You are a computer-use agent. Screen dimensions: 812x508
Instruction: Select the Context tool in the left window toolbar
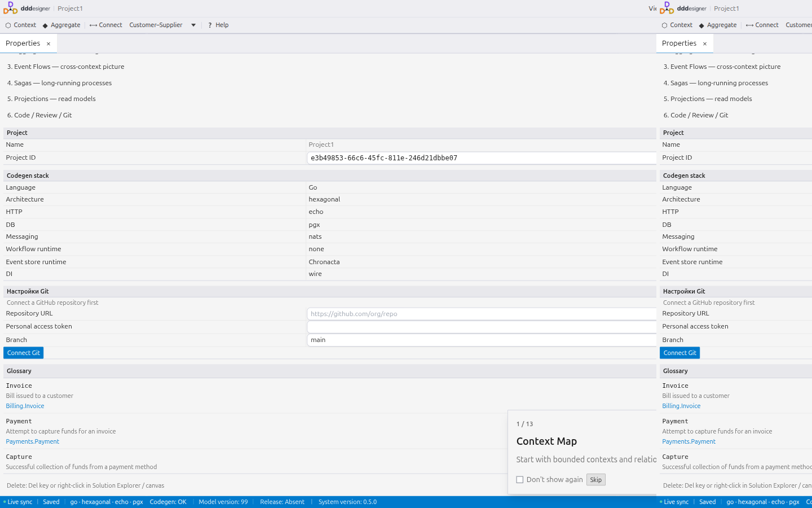click(21, 25)
